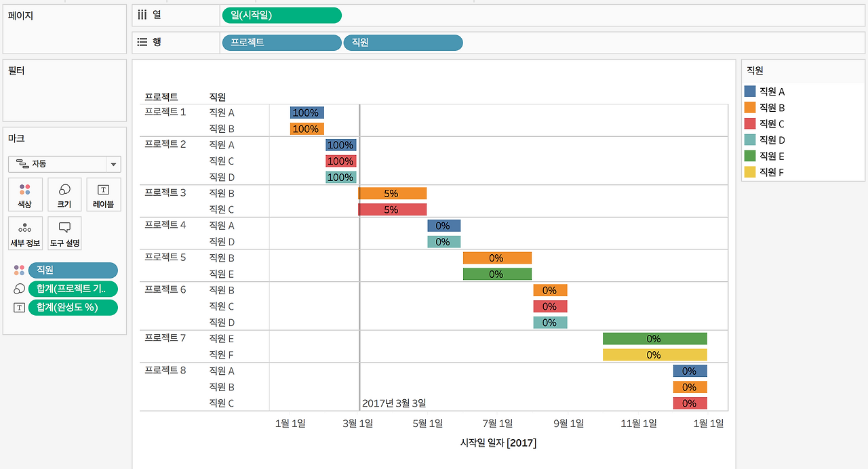The width and height of the screenshot is (868, 469).
Task: Click the 페이지 shelf header
Action: tap(20, 16)
